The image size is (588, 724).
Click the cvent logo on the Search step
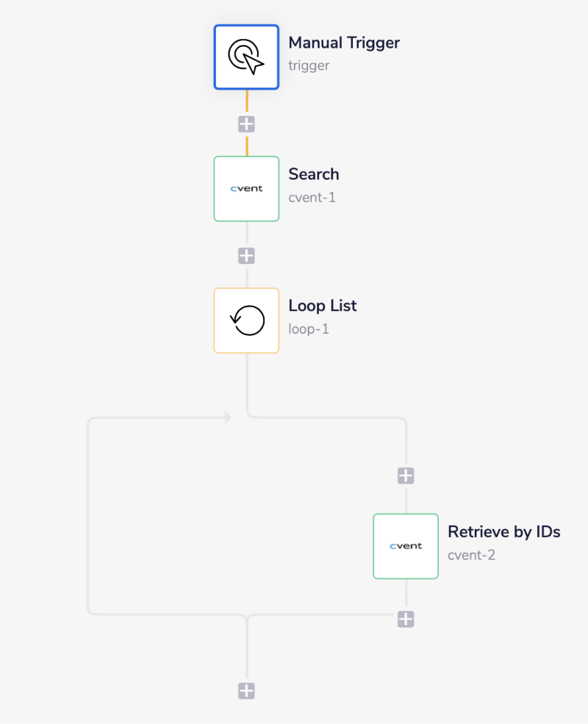point(246,189)
